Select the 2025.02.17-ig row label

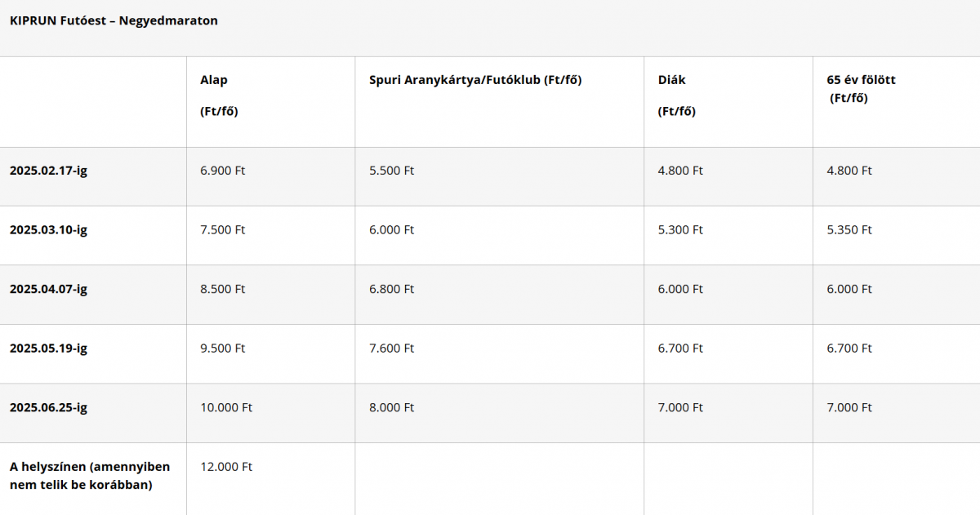(x=48, y=171)
